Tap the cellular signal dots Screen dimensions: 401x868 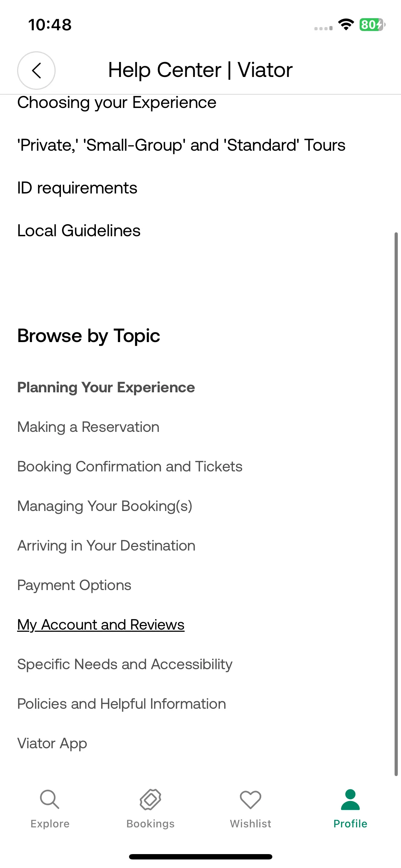point(323,28)
